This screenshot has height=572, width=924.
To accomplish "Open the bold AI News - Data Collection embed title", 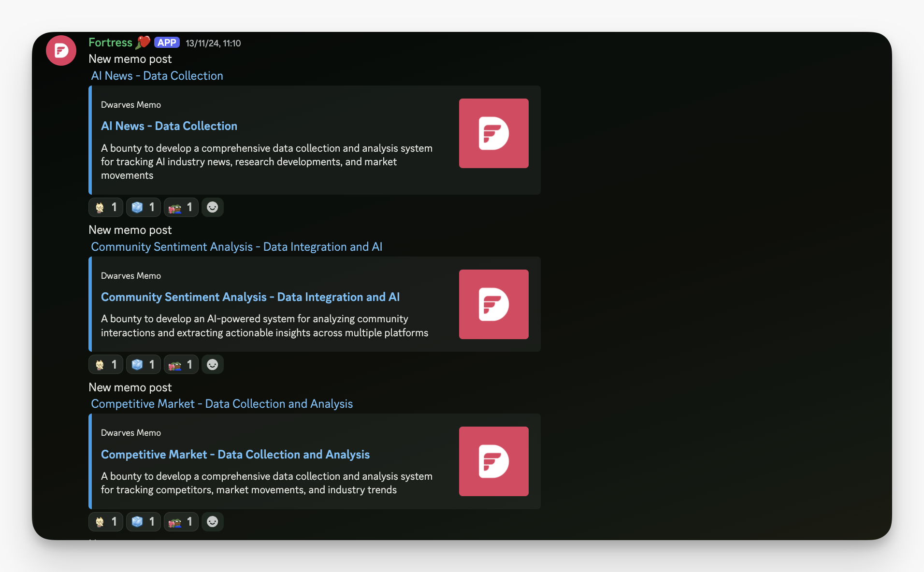I will click(x=169, y=126).
